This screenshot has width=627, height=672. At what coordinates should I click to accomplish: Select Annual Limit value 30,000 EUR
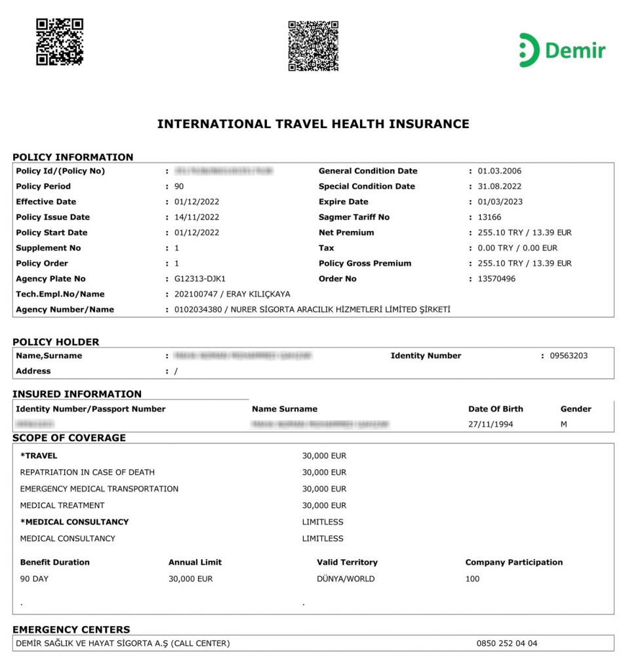(191, 579)
